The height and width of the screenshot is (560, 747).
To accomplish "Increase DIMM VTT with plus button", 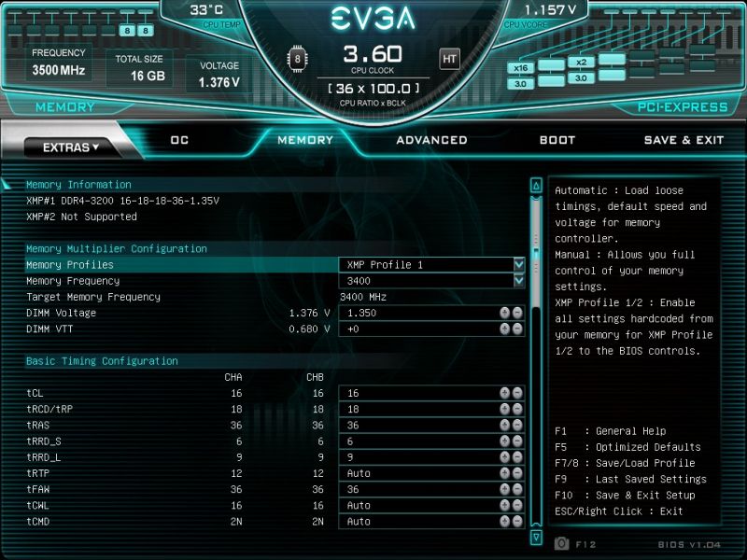I will click(x=504, y=329).
